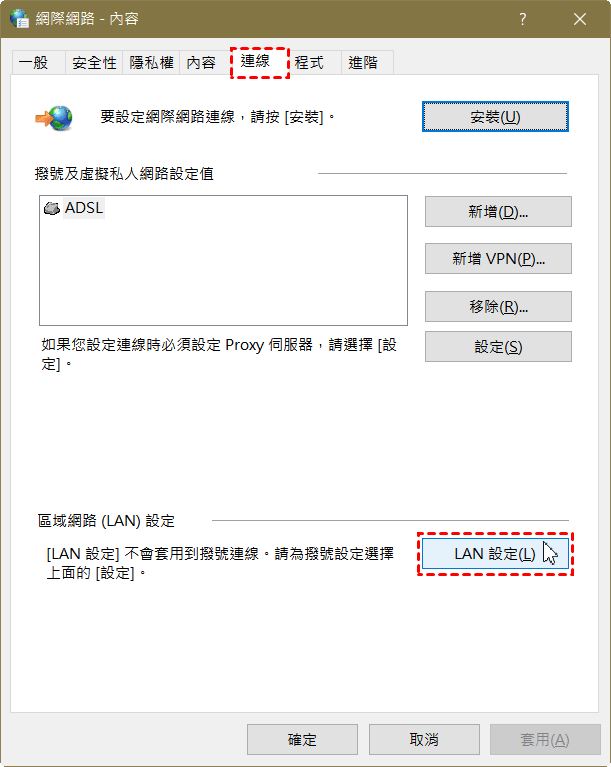
Task: Click the ADSL modem icon in the list
Action: tap(51, 209)
